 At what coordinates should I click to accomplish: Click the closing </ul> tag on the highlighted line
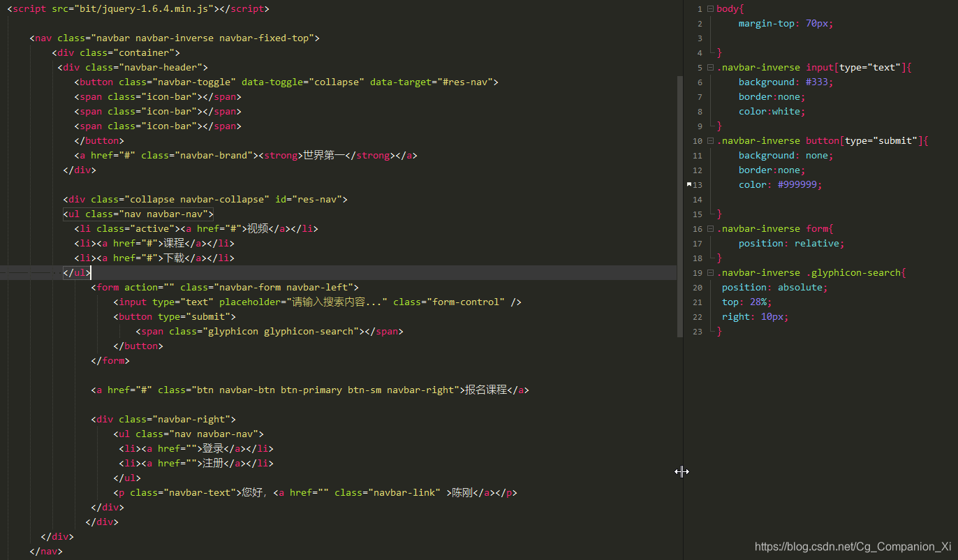(x=77, y=272)
